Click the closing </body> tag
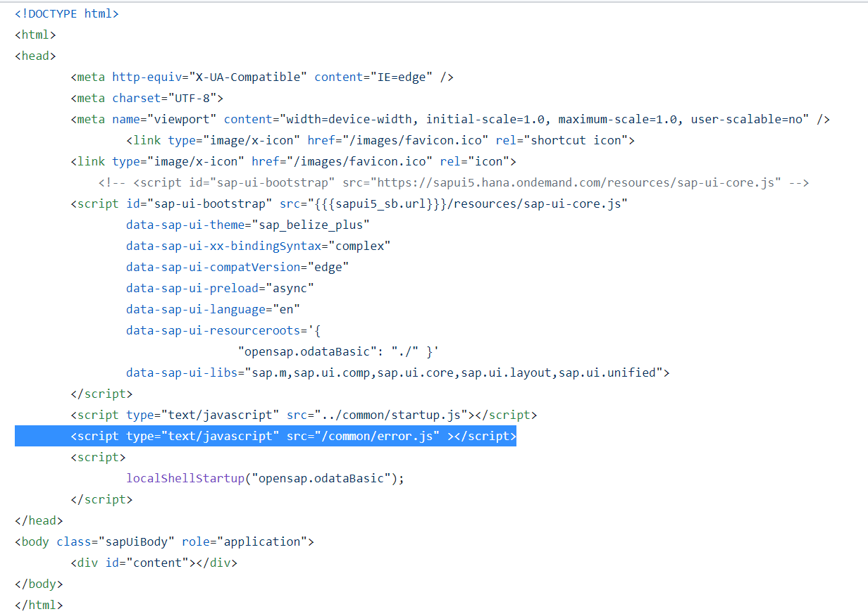This screenshot has width=868, height=614. [39, 584]
